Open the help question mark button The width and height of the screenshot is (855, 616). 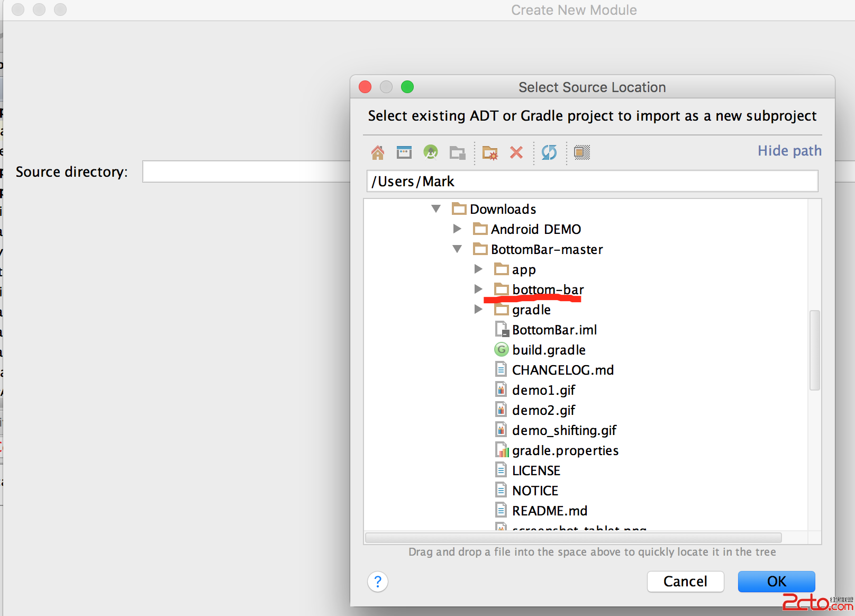[x=378, y=582]
